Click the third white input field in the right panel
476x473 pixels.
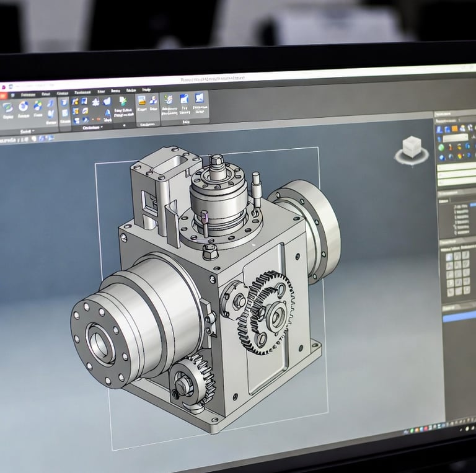(x=457, y=182)
